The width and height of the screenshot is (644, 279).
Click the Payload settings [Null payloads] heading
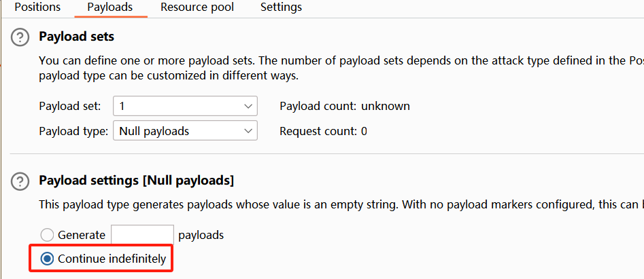tap(137, 181)
